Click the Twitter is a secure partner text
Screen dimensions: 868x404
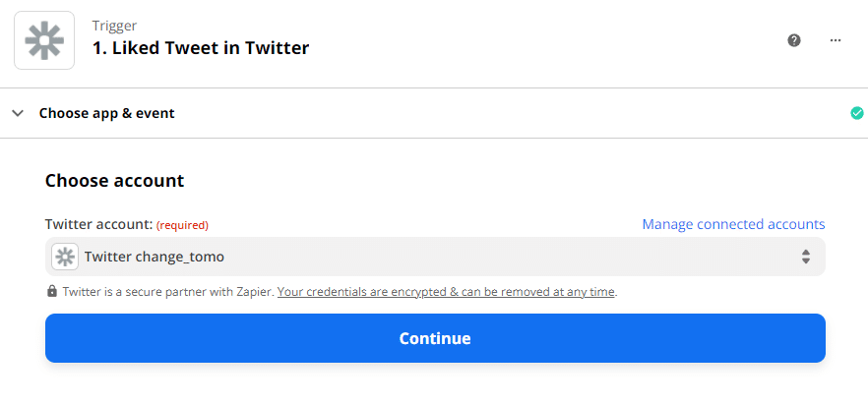pos(169,292)
